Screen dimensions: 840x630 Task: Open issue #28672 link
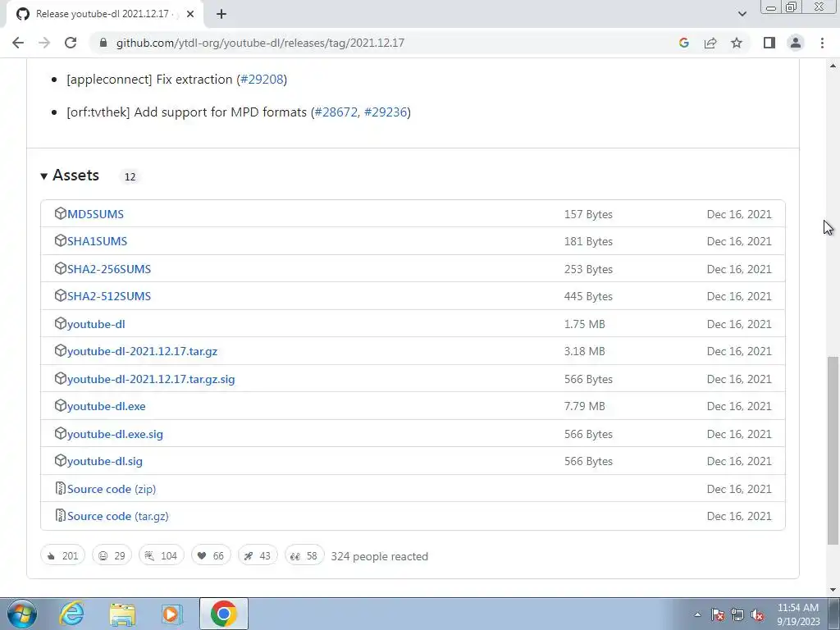[336, 112]
